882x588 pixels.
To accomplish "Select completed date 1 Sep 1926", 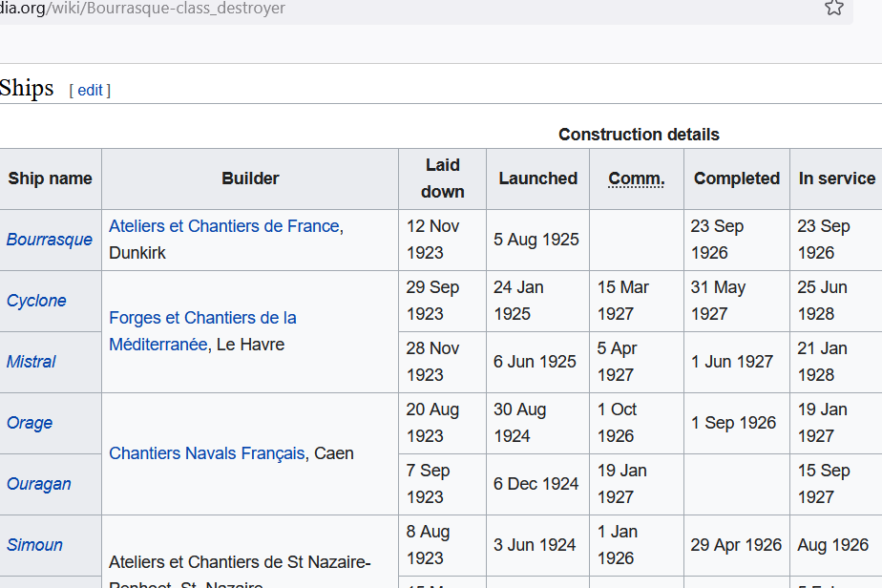I will [x=734, y=423].
